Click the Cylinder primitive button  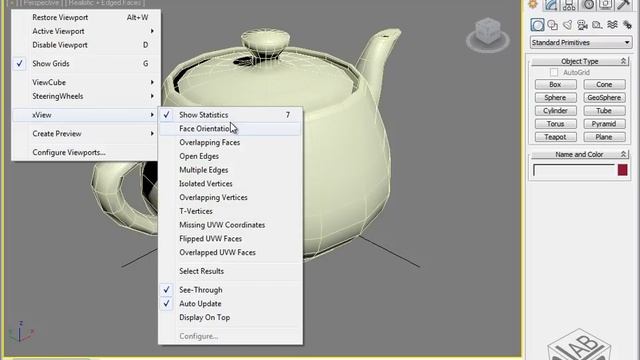click(x=556, y=111)
